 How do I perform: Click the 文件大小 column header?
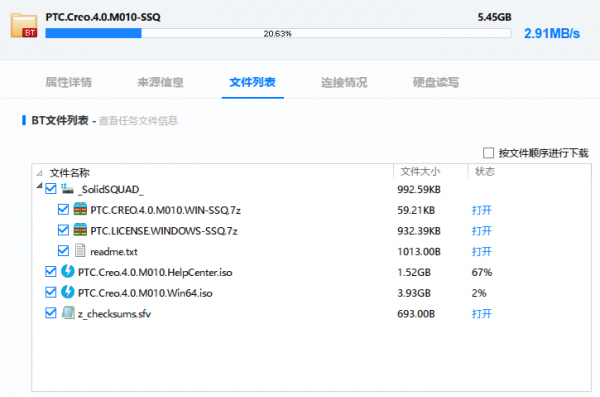point(420,172)
